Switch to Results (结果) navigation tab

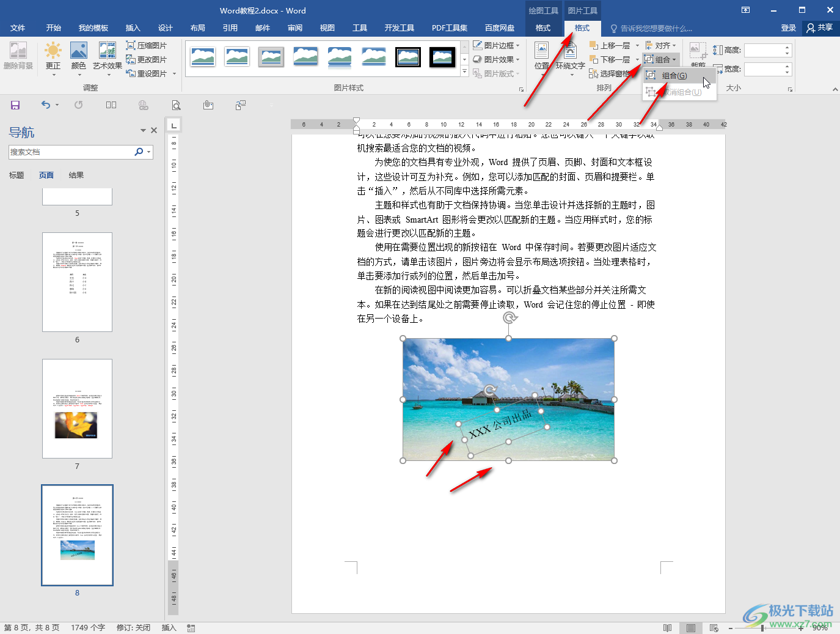click(76, 175)
